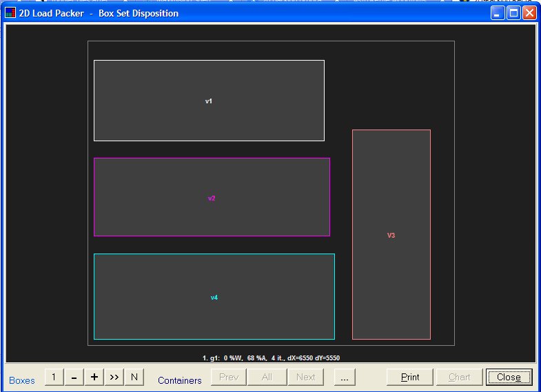Close the disposition window via Close button

point(509,377)
